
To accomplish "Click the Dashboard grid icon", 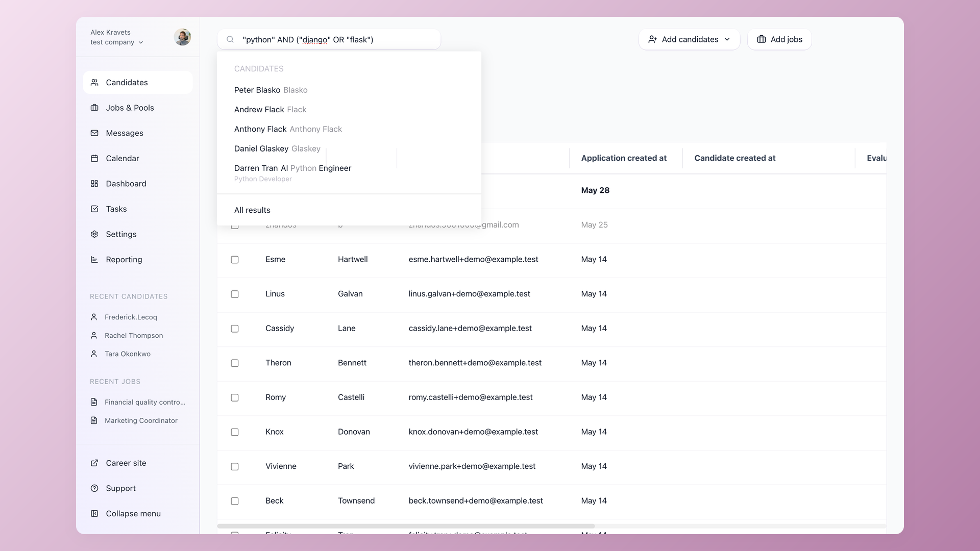I will (x=94, y=184).
